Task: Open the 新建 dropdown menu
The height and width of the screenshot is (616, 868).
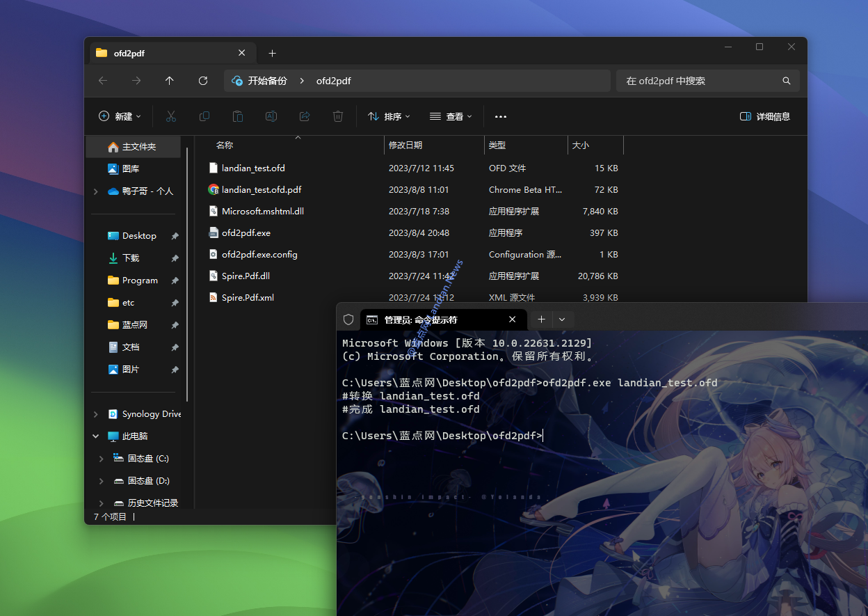Action: (x=120, y=116)
